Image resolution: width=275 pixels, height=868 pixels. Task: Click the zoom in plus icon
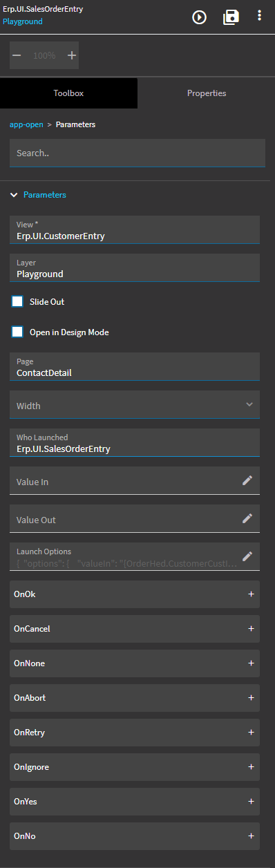tap(71, 55)
